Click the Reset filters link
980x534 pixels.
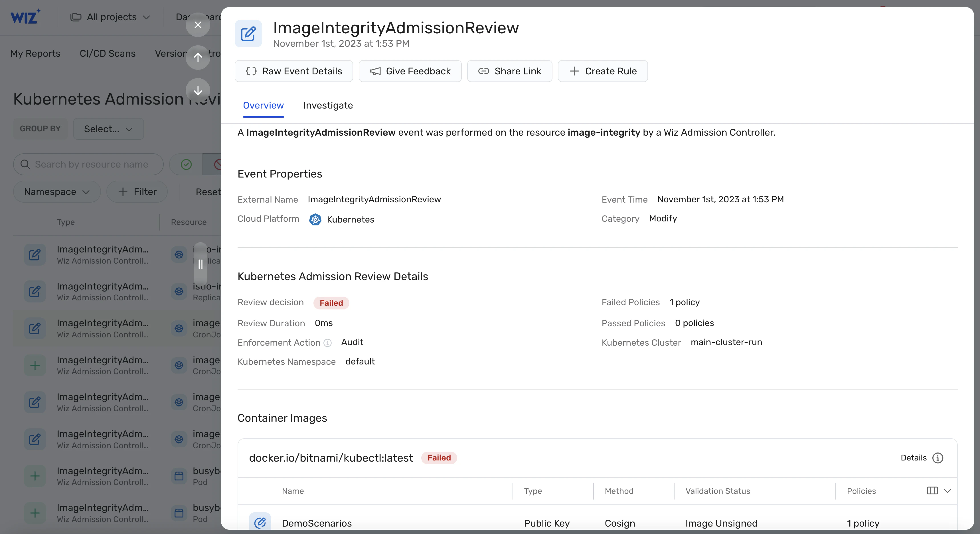208,192
